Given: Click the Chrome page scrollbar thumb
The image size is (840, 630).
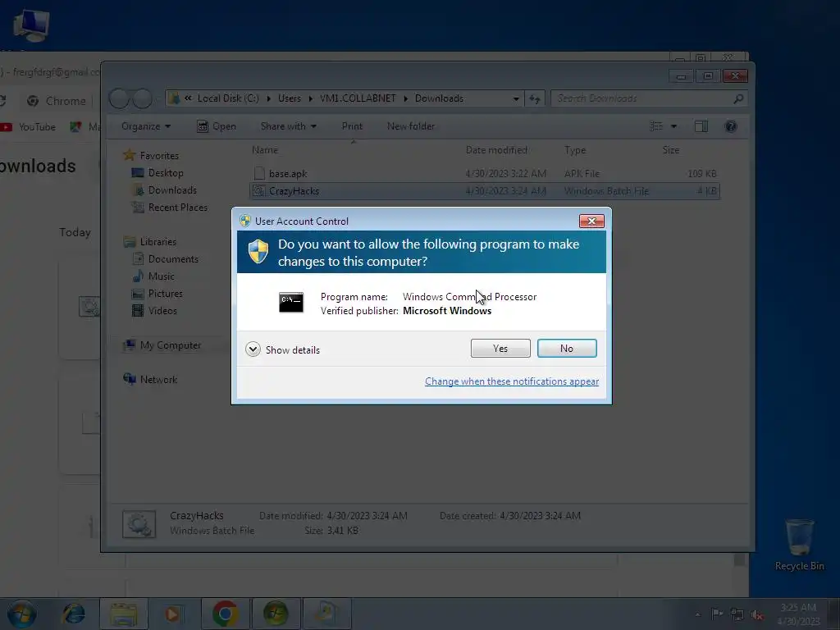Looking at the screenshot, I should pyautogui.click(x=740, y=559).
